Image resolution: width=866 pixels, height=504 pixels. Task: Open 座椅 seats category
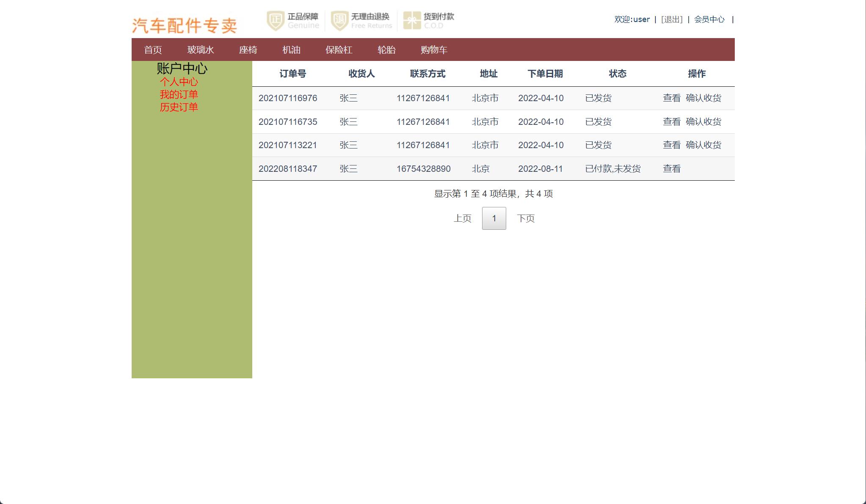click(x=249, y=50)
